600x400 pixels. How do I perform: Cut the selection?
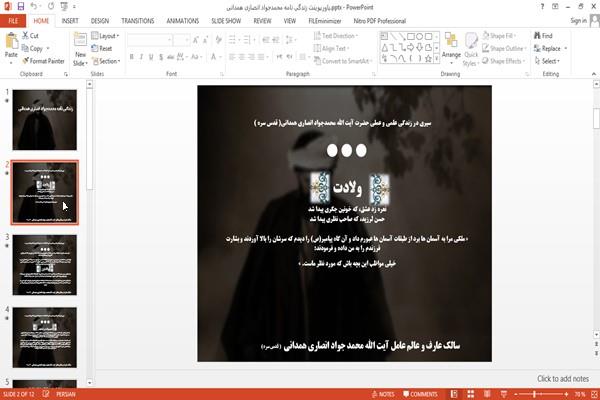pyautogui.click(x=30, y=36)
